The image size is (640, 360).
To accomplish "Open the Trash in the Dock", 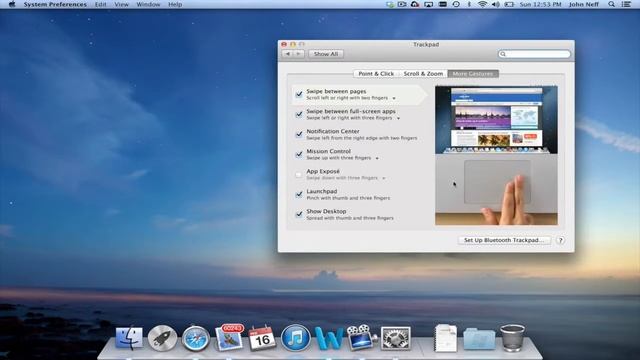I will [513, 338].
